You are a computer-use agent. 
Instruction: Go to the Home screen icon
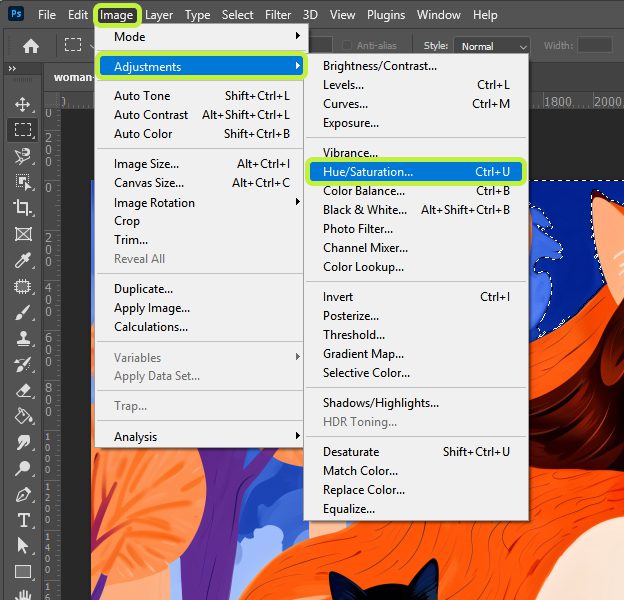click(31, 46)
